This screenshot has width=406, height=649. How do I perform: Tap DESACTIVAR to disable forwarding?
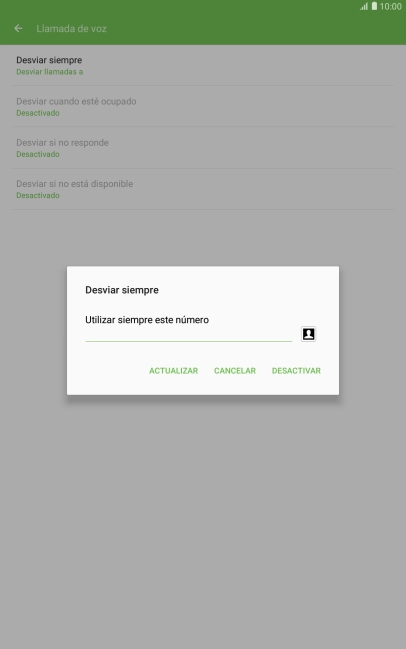pyautogui.click(x=296, y=370)
